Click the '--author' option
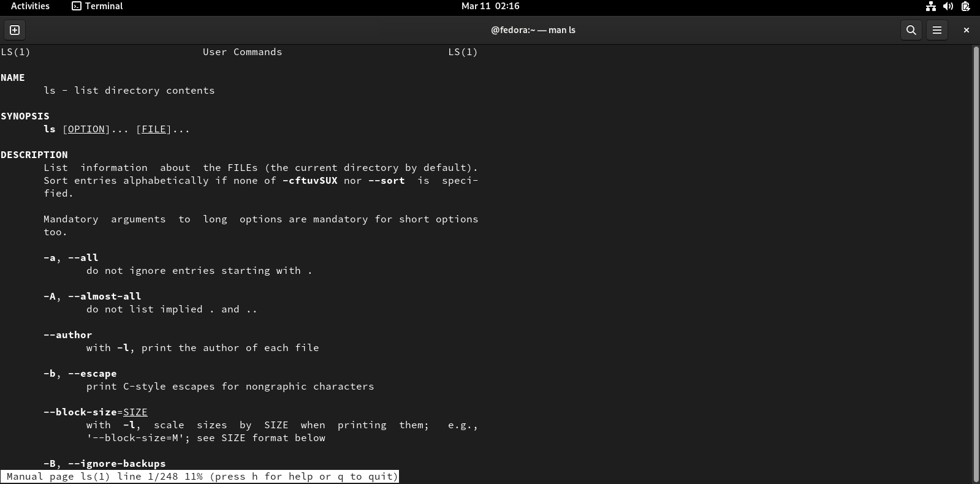Screen dimensions: 980x484 [x=68, y=335]
